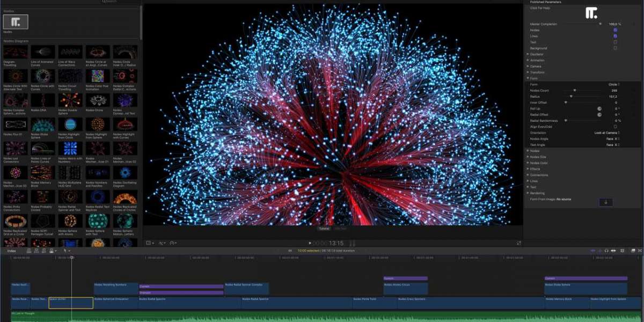644x322 pixels.
Task: Switch to the Tutorial tab below viewer
Action: point(324,229)
